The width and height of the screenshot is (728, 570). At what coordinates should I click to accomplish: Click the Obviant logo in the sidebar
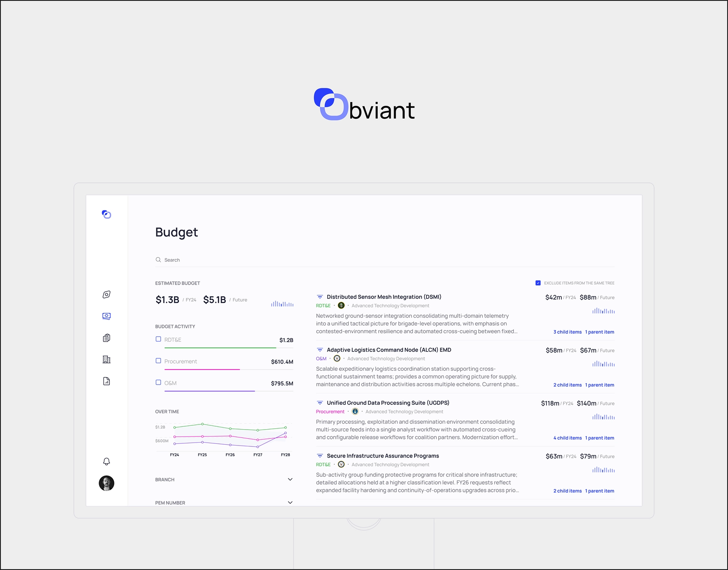coord(106,214)
